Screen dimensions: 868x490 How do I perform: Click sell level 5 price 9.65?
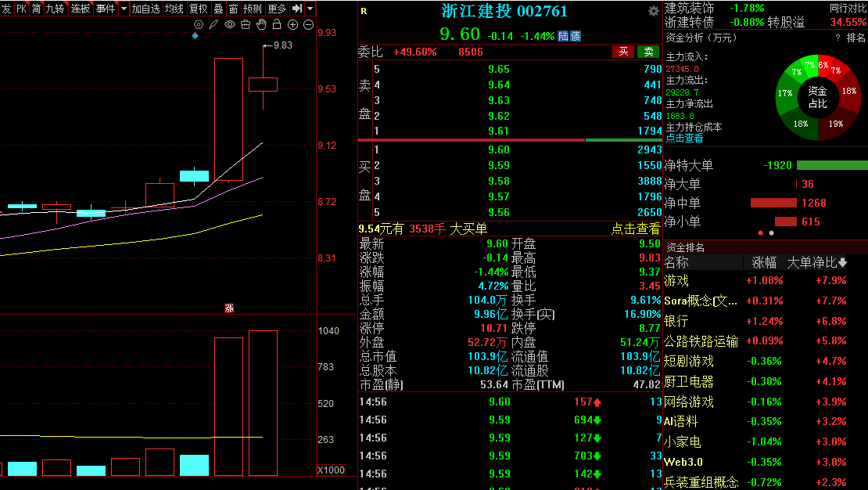pyautogui.click(x=499, y=70)
